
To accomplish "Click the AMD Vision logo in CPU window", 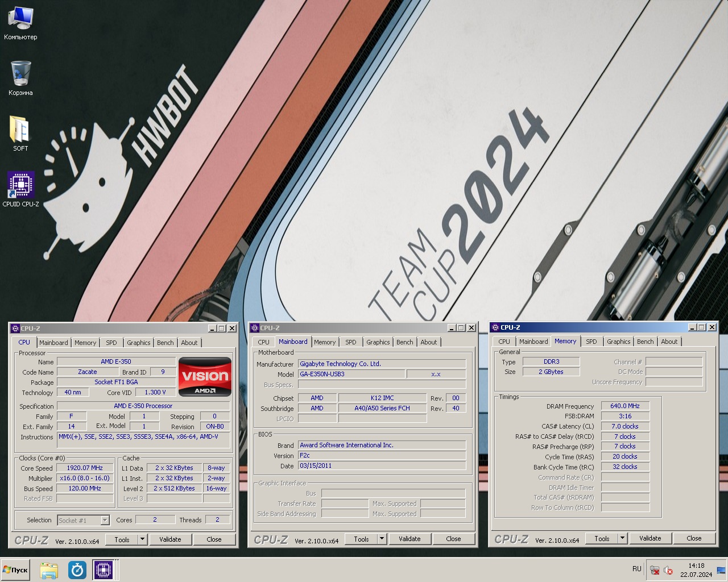I will tap(205, 376).
